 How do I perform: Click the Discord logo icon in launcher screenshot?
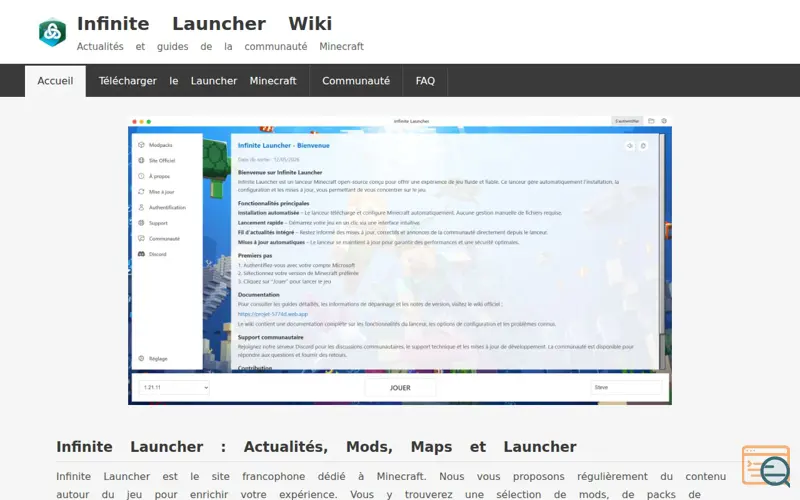[141, 254]
